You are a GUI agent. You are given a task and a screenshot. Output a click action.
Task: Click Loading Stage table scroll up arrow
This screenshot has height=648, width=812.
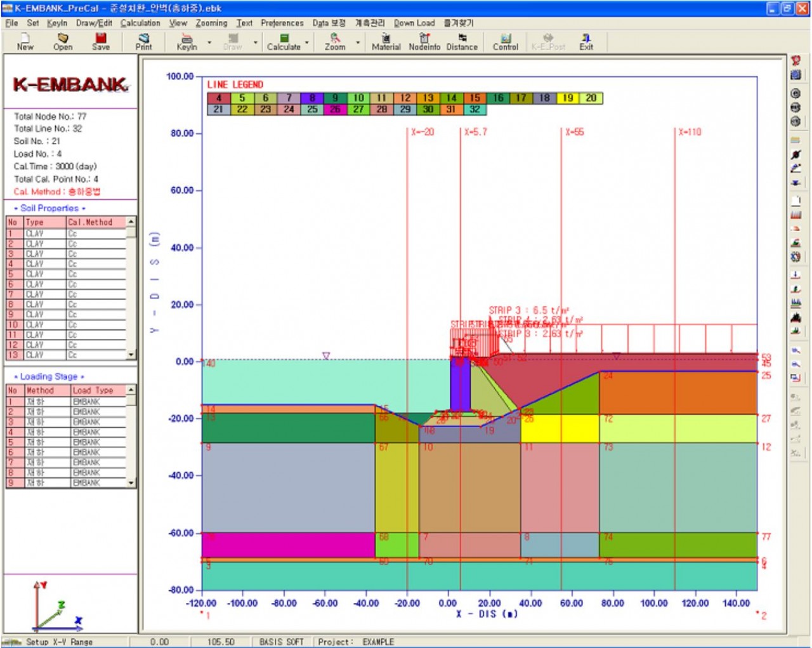tap(131, 390)
